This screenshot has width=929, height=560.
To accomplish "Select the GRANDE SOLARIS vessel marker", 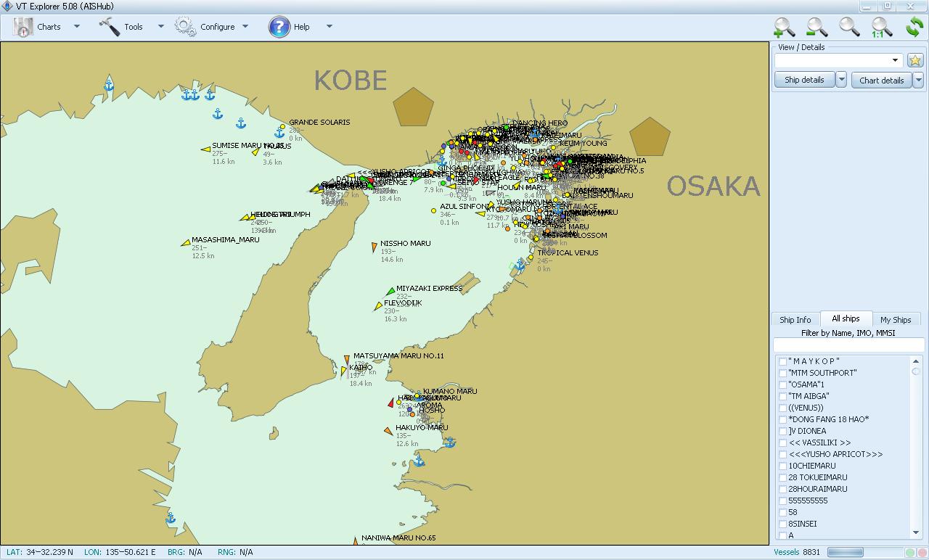I will 282,126.
